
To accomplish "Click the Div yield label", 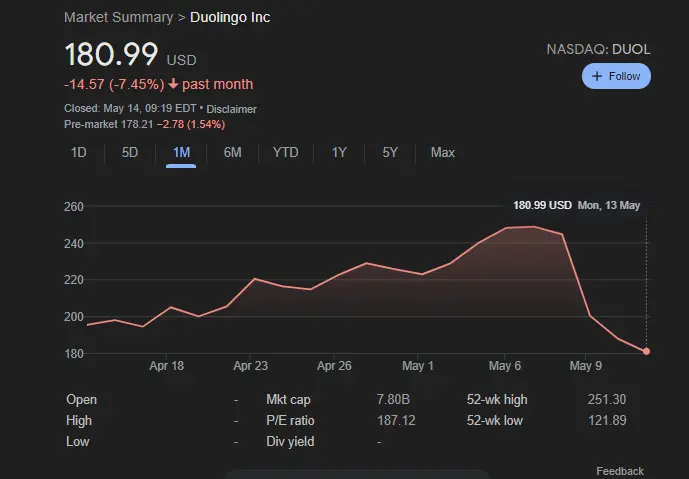I will click(x=290, y=442).
